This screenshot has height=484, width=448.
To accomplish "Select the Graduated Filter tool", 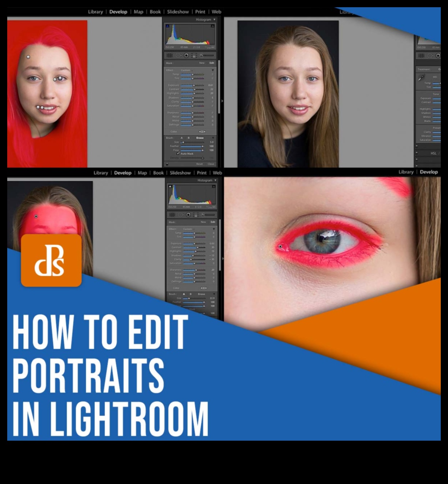I will click(x=194, y=55).
